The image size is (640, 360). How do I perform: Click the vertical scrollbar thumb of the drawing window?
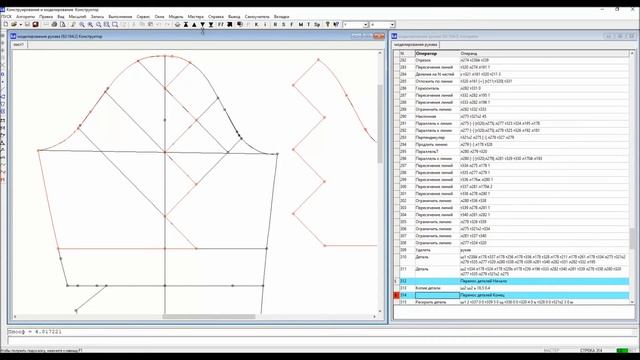(380, 124)
